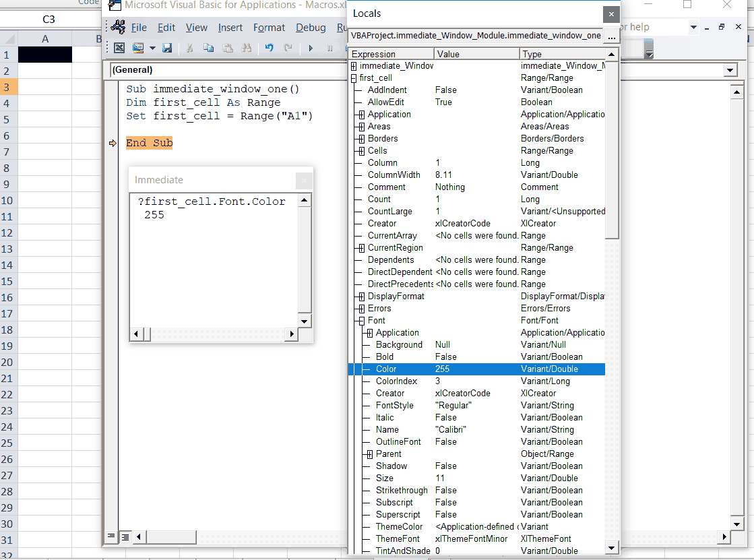754x560 pixels.
Task: Save Macros.xlsm using the toolbar Save icon
Action: click(x=168, y=47)
